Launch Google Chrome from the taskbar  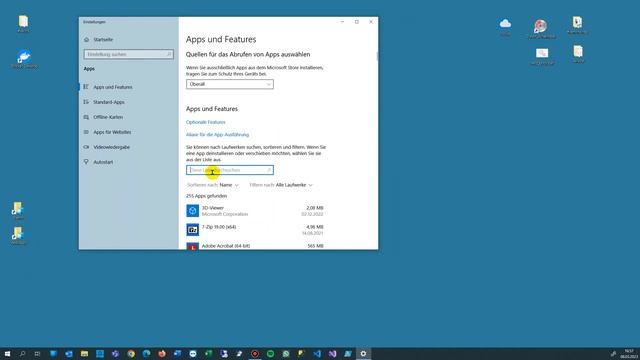131,353
